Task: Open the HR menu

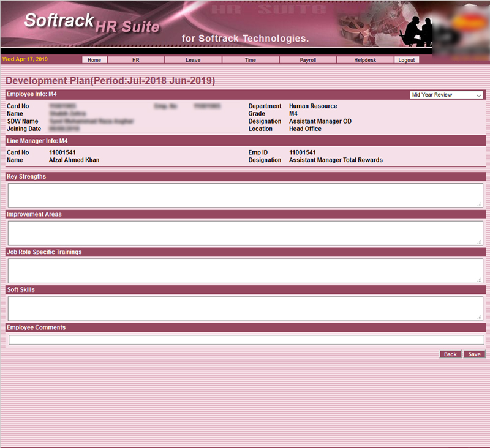Action: tap(136, 60)
